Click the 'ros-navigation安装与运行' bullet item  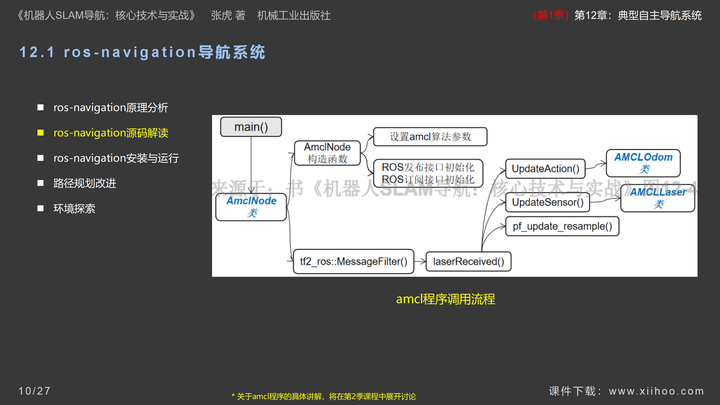[x=116, y=158]
